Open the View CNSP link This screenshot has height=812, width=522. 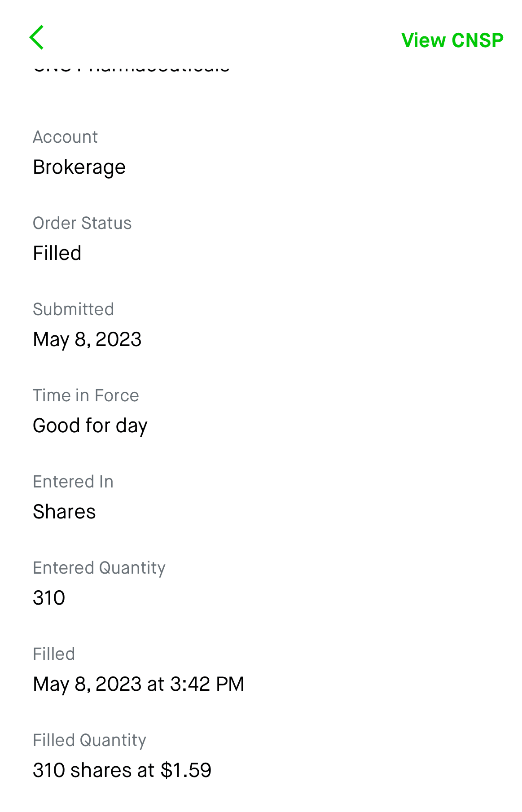click(x=452, y=40)
